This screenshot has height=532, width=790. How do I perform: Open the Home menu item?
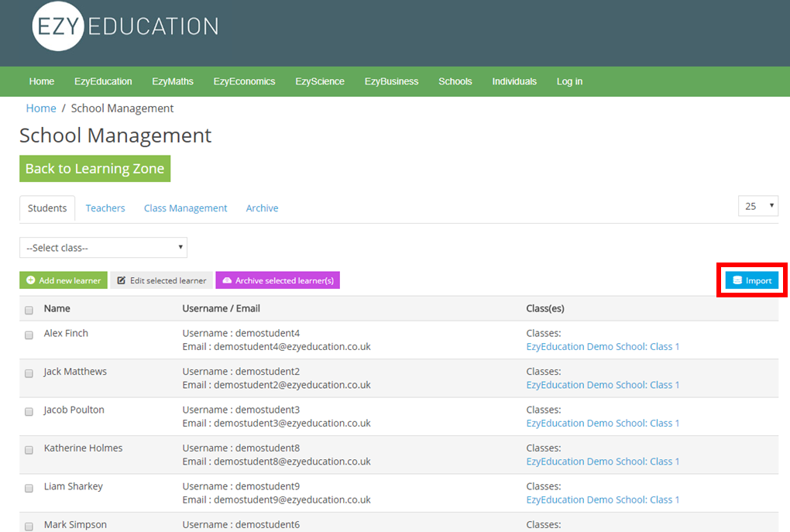(41, 81)
